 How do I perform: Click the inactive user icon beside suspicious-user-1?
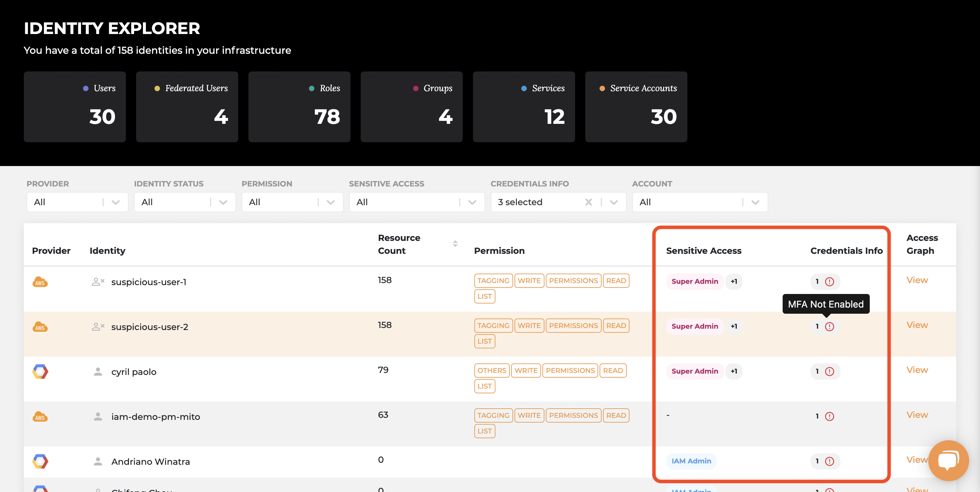point(98,282)
